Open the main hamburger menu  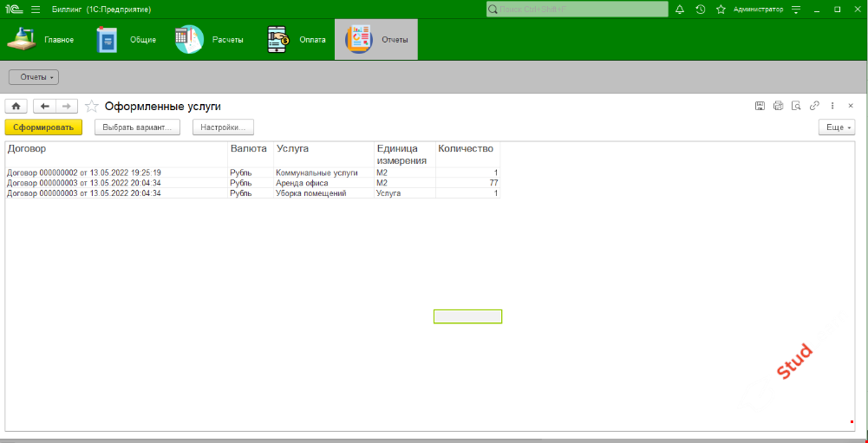(x=36, y=10)
